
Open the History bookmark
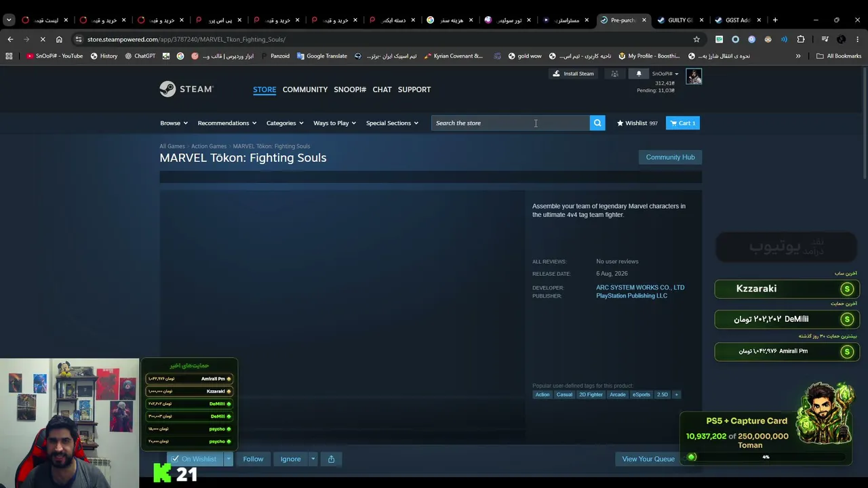[104, 56]
